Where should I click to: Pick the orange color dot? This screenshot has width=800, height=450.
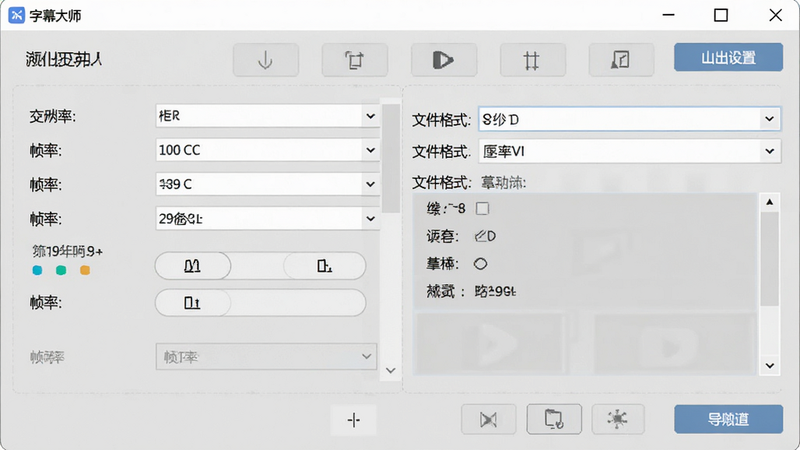85,270
